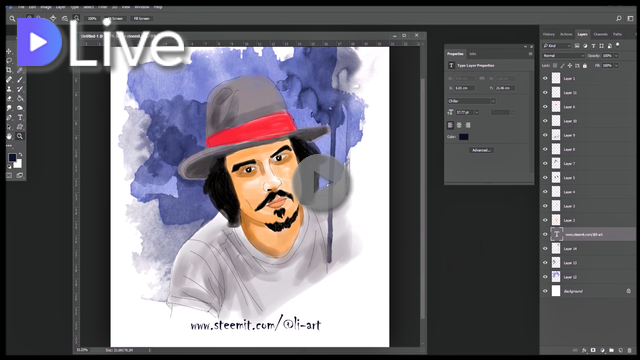Viewport: 640px width, 360px height.
Task: Open the search icon in options bar
Action: point(619,18)
